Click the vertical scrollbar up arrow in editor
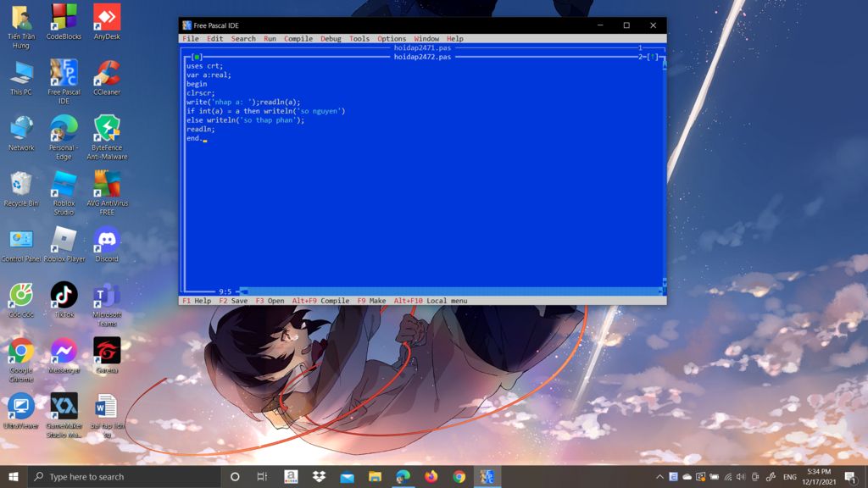The image size is (868, 488). pyautogui.click(x=665, y=64)
